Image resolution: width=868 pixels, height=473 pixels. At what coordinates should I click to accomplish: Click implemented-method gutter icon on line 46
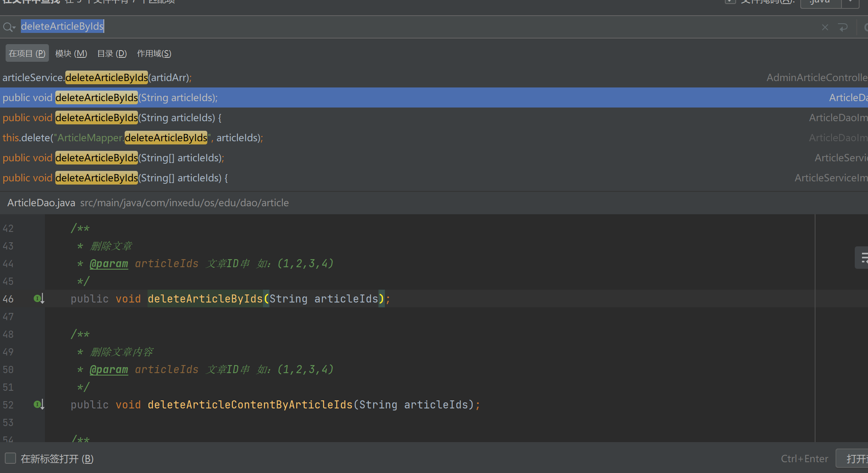(39, 298)
